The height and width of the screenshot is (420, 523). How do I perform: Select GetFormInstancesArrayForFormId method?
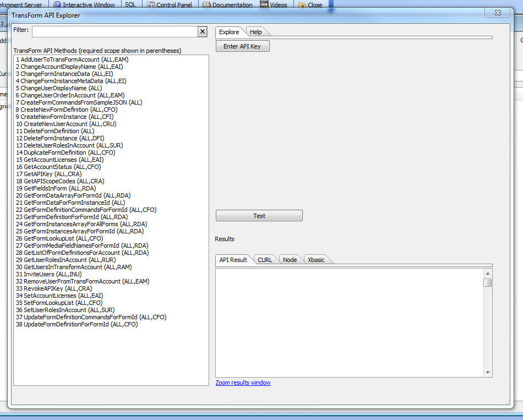point(80,232)
